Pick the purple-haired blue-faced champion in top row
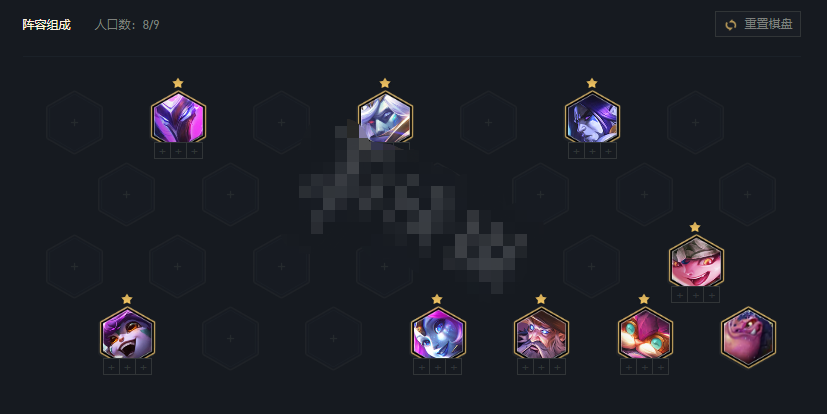This screenshot has width=827, height=414. click(x=592, y=117)
